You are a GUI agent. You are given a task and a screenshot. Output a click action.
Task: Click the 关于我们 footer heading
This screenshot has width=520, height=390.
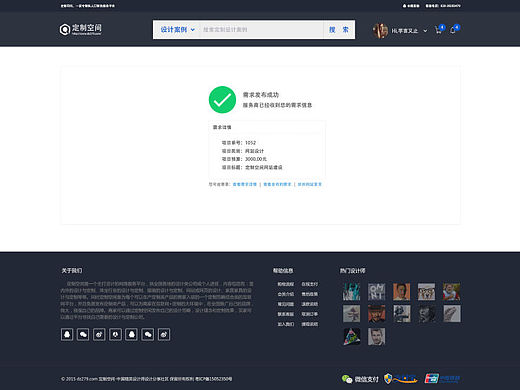click(x=72, y=270)
